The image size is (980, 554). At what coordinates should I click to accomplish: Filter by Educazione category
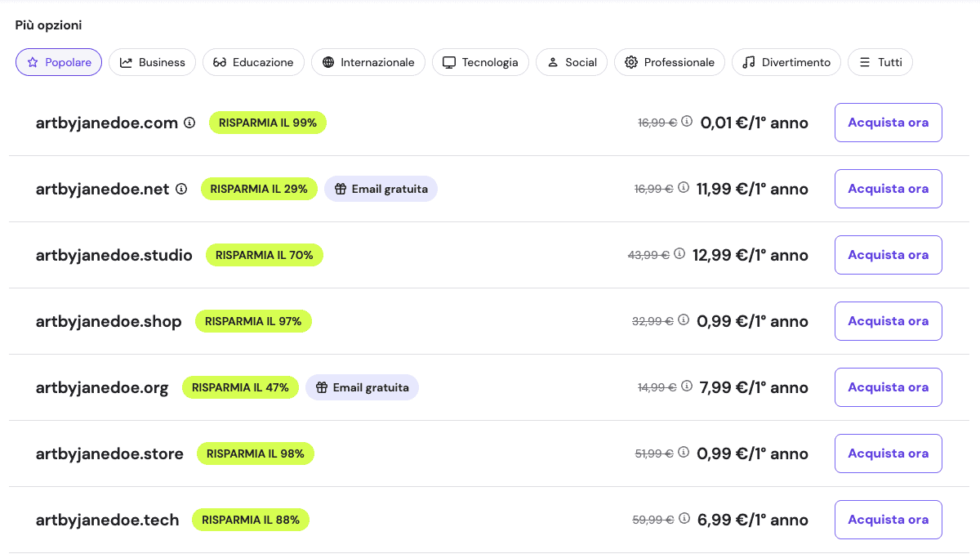coord(253,62)
